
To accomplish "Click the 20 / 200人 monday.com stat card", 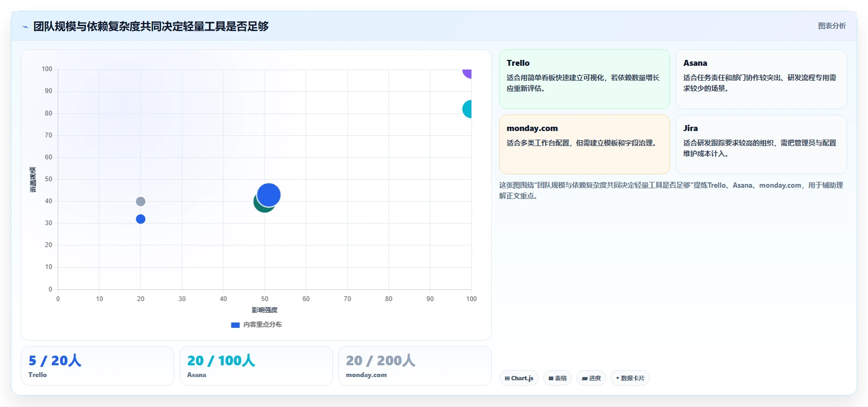I will point(415,366).
